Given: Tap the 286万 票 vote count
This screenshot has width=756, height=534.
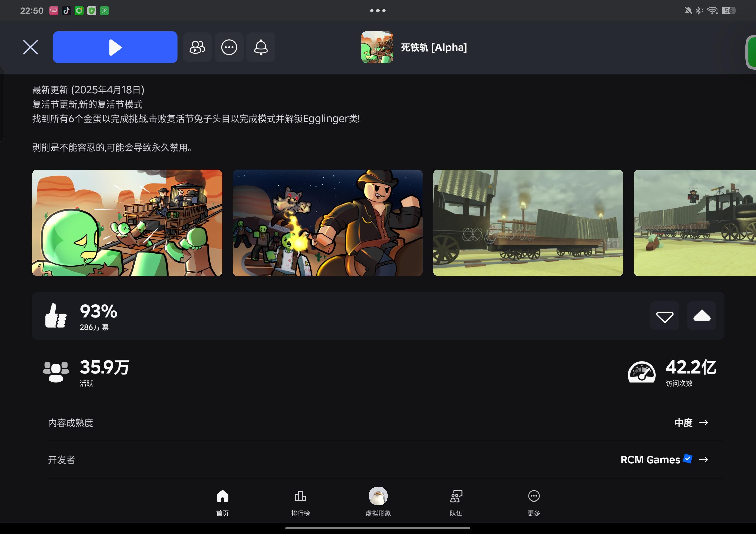Looking at the screenshot, I should pyautogui.click(x=94, y=327).
